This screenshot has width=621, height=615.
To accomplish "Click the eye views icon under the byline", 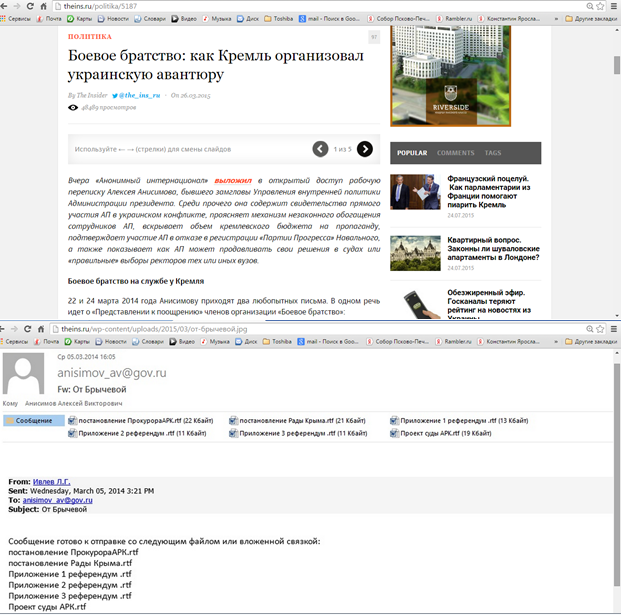I will click(73, 108).
